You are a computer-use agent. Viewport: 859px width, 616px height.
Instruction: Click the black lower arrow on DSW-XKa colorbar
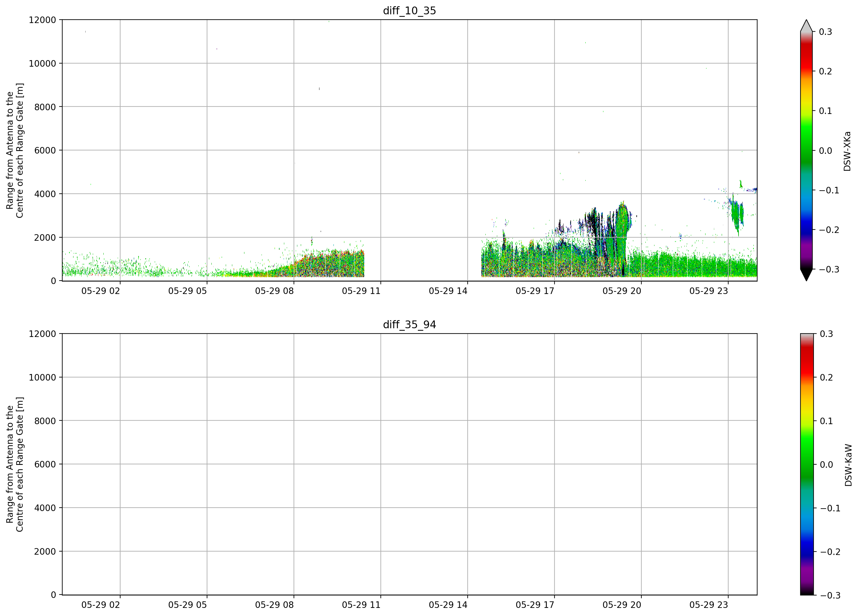(806, 275)
